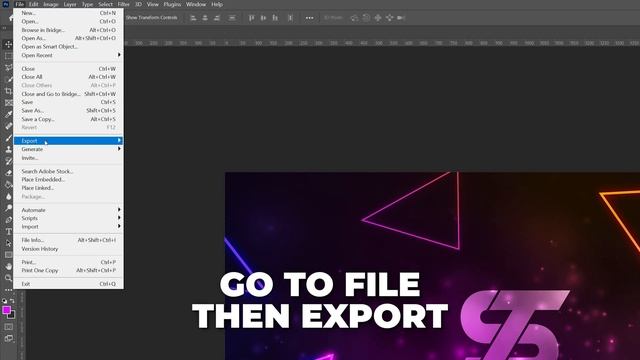
Task: Toggle Quick Mask mode icon
Action: (8, 327)
